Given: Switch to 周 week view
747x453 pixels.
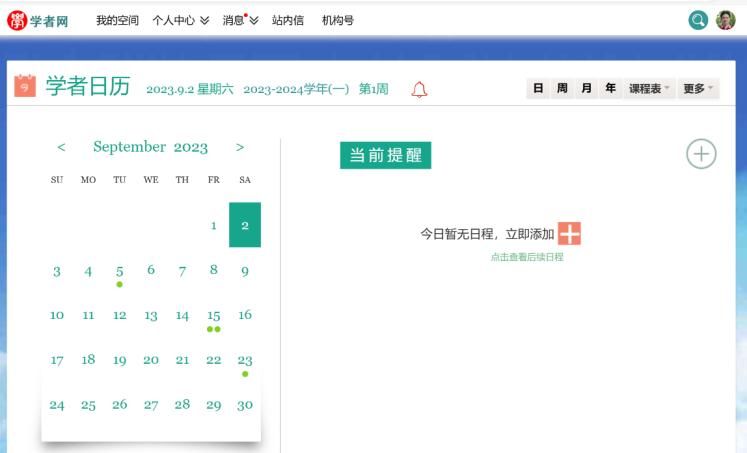Looking at the screenshot, I should coord(562,89).
